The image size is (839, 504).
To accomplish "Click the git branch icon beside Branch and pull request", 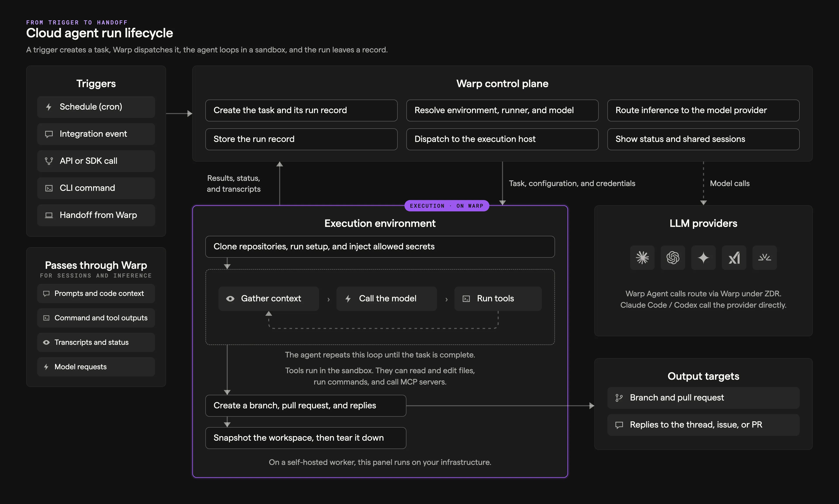I will pyautogui.click(x=619, y=398).
